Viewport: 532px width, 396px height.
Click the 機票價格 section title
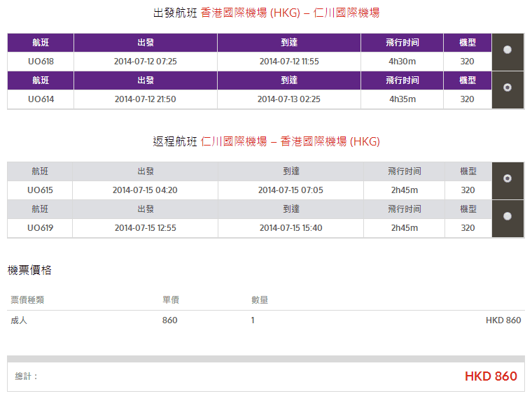[29, 270]
